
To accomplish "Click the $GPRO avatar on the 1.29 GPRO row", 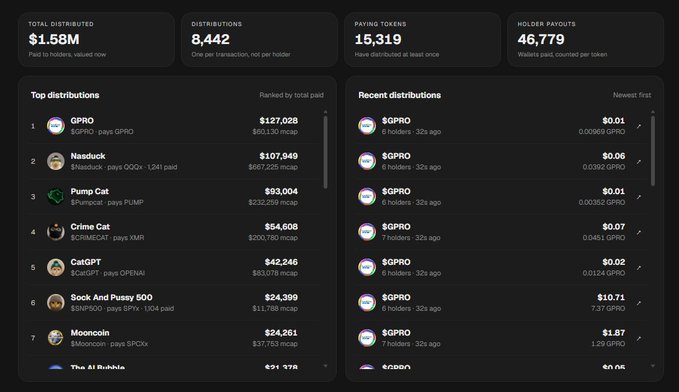I will click(x=367, y=338).
